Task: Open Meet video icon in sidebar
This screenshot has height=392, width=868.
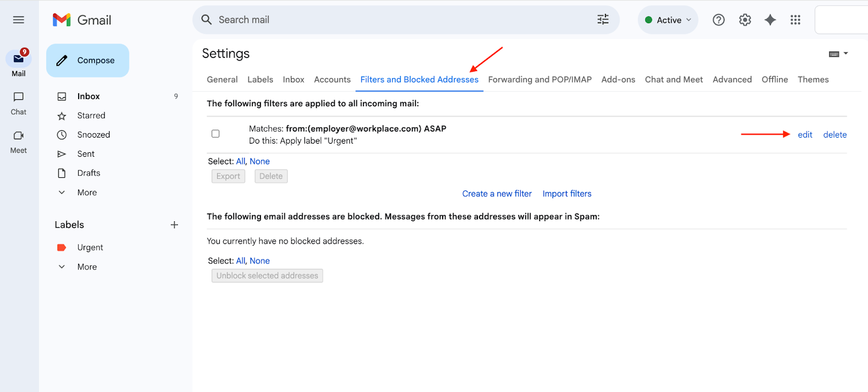Action: 18,136
